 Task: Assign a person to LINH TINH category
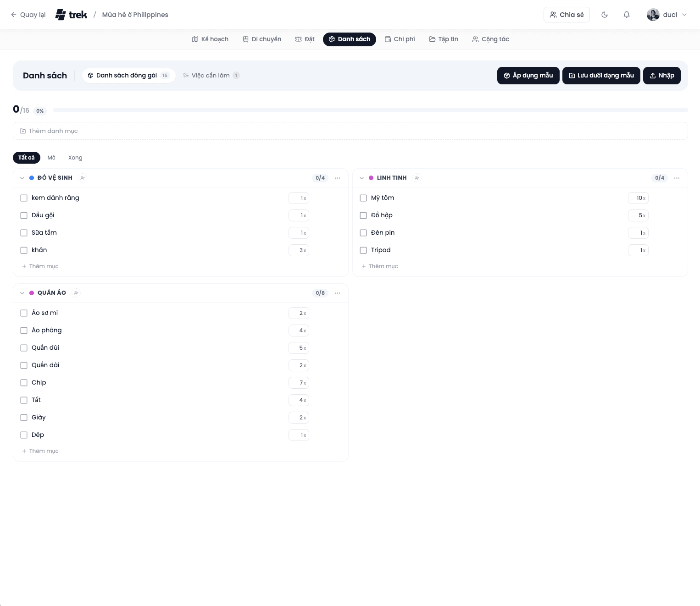[417, 178]
